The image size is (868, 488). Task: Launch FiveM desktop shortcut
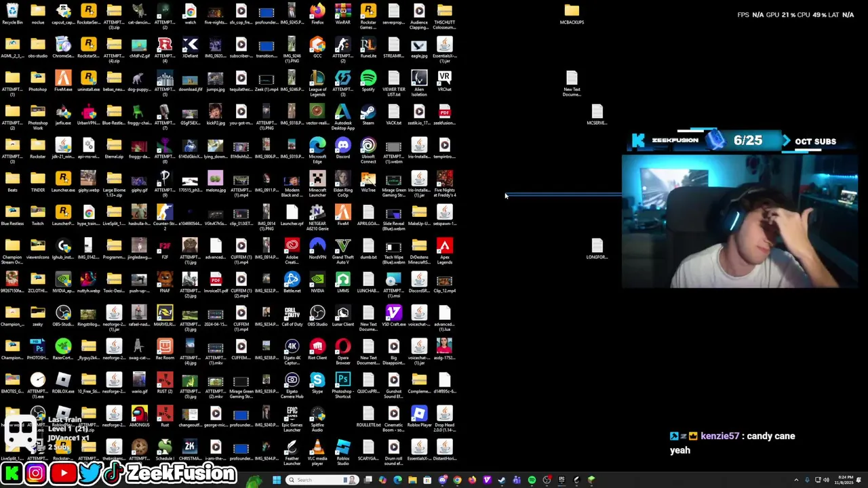343,216
